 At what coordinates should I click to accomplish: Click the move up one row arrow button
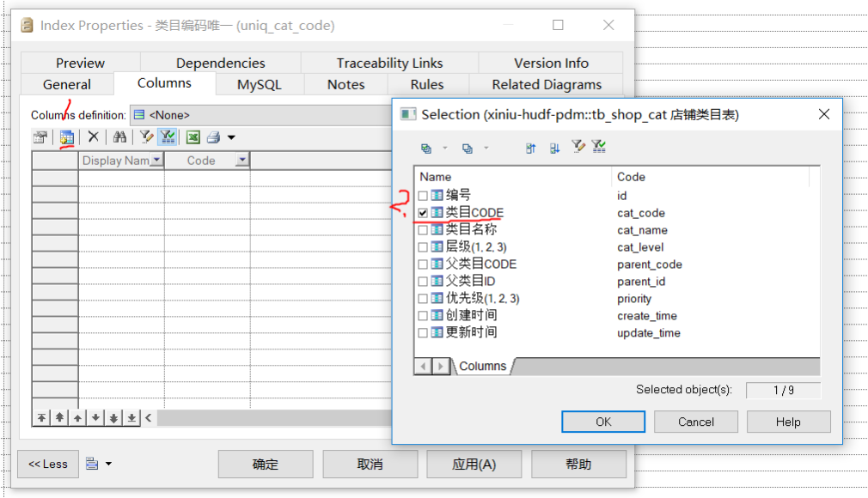(x=77, y=418)
